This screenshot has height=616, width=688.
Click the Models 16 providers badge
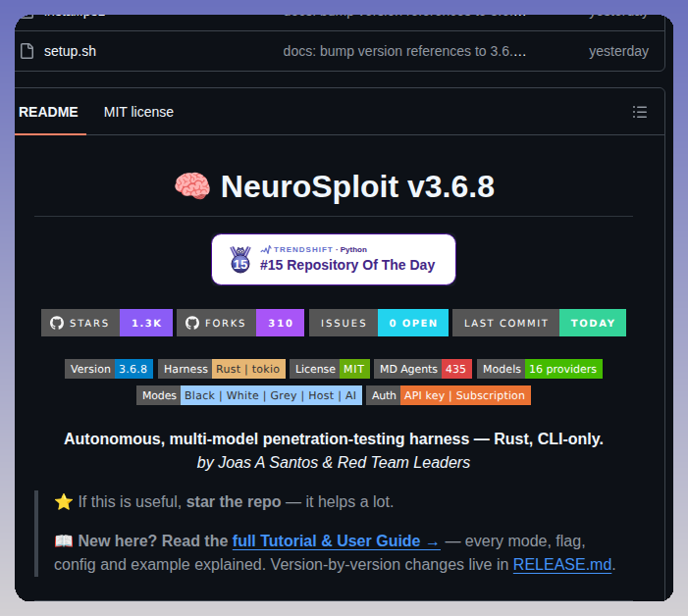click(x=540, y=369)
